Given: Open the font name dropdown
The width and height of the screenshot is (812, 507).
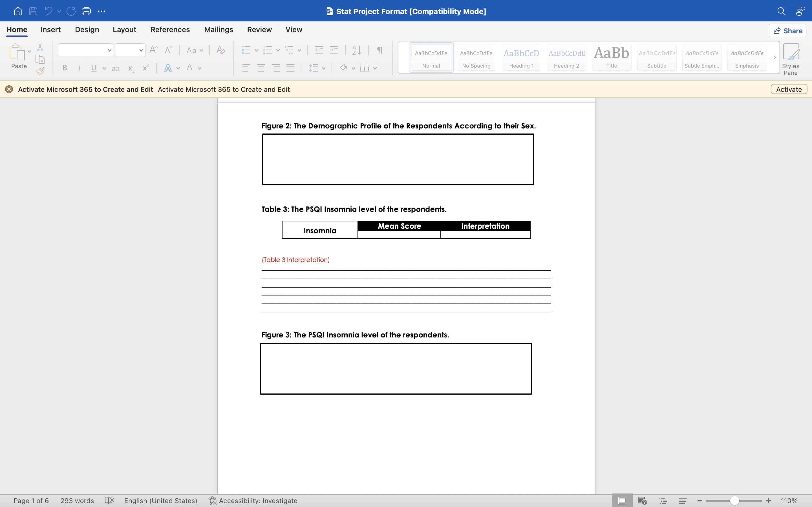Looking at the screenshot, I should pyautogui.click(x=109, y=50).
